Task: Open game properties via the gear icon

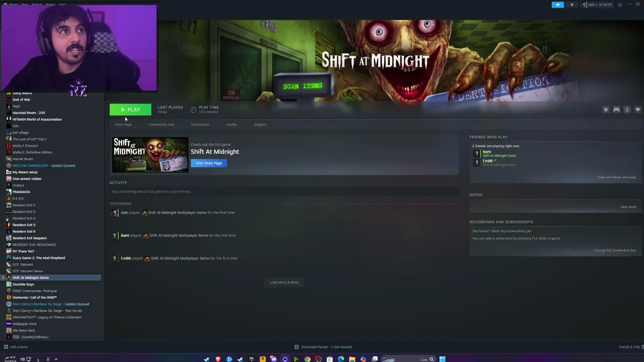Action: pyautogui.click(x=606, y=110)
